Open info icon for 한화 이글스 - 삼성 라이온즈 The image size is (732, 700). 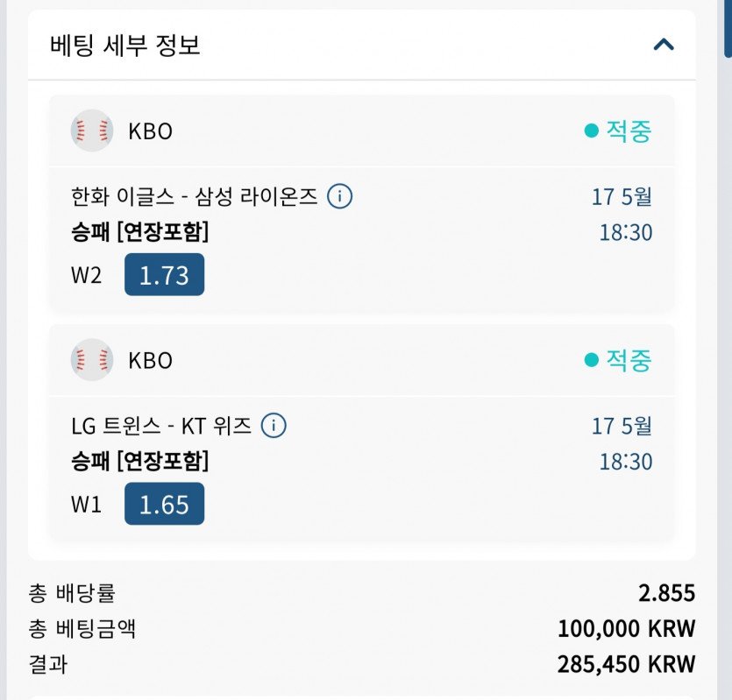point(339,196)
